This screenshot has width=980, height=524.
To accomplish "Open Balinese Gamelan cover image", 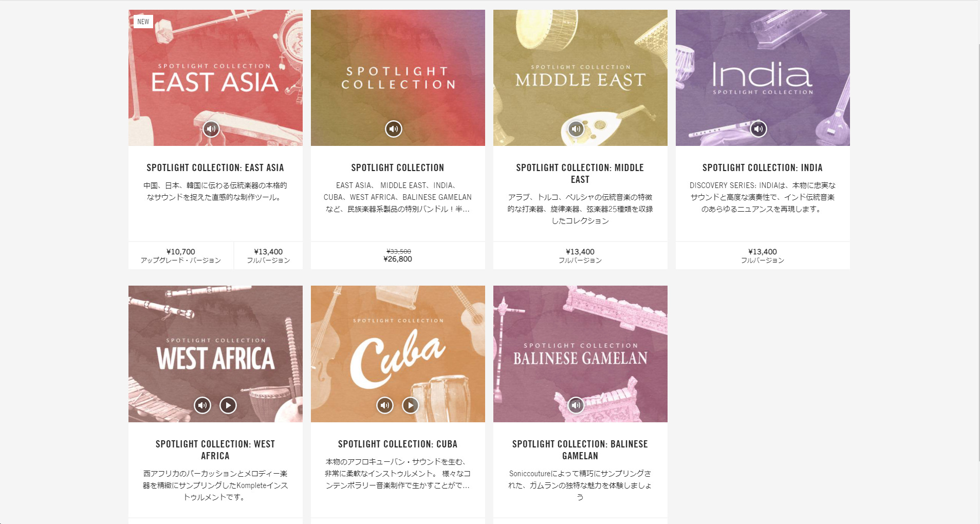I will (580, 354).
